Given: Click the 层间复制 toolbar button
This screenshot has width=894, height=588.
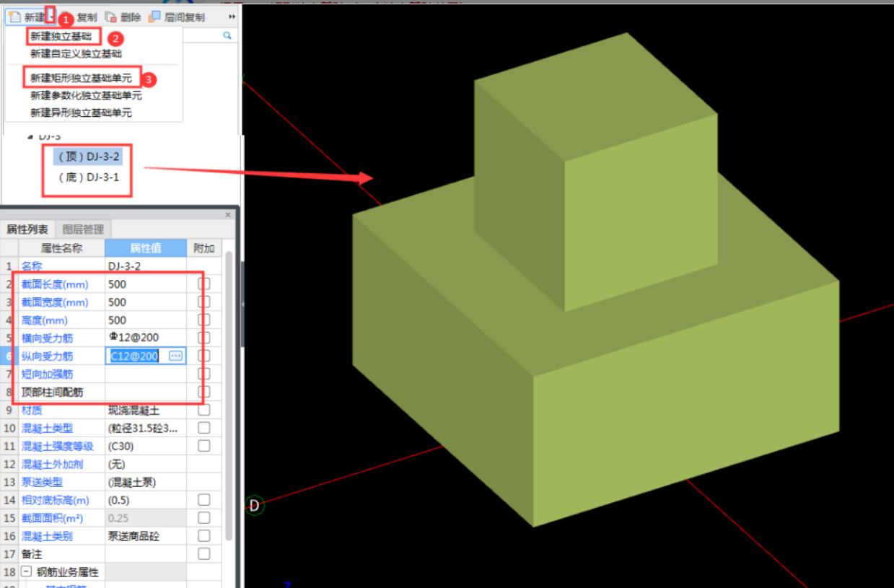Looking at the screenshot, I should 178,17.
